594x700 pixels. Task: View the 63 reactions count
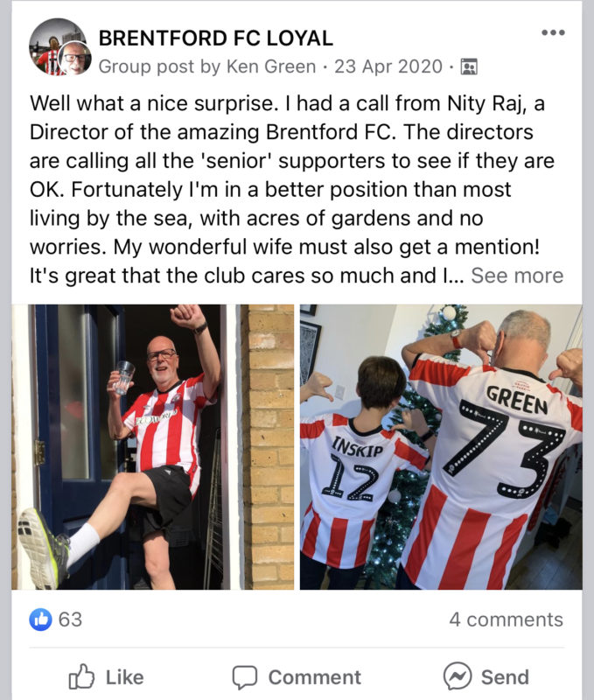tap(71, 619)
